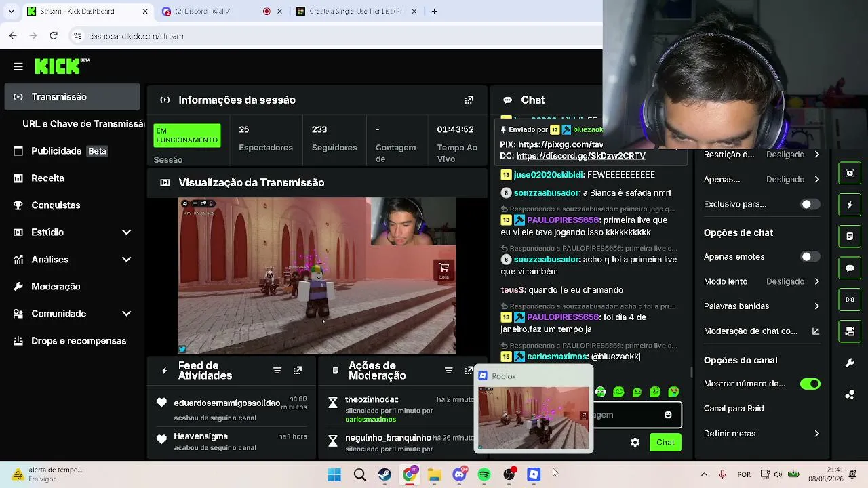This screenshot has height=488, width=868.
Task: Open the moderation actions note icon in right strip
Action: [x=850, y=237]
